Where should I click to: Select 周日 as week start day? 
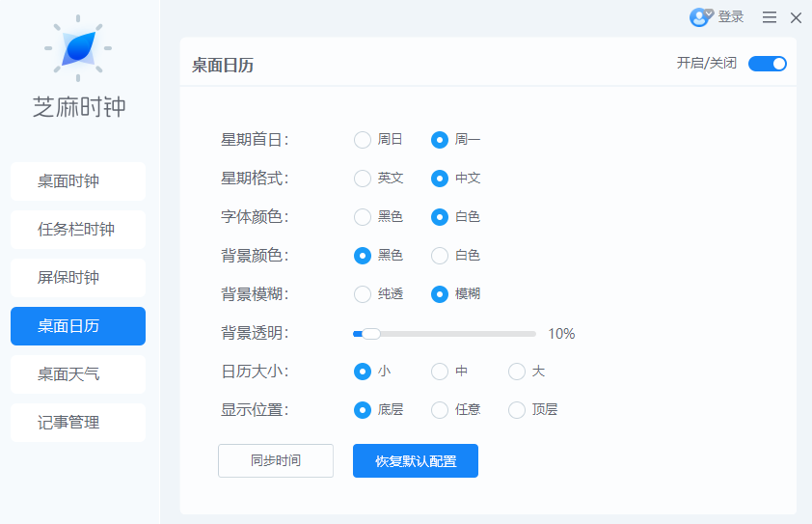pos(363,140)
